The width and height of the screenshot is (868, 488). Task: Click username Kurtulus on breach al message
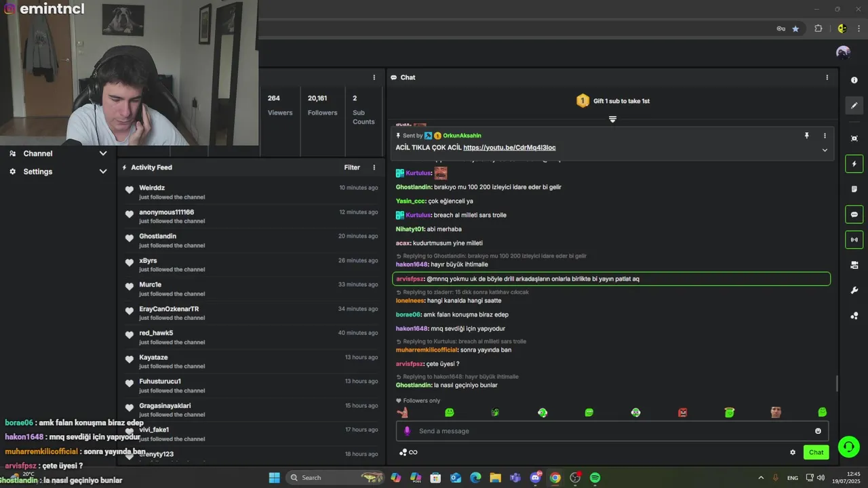418,215
